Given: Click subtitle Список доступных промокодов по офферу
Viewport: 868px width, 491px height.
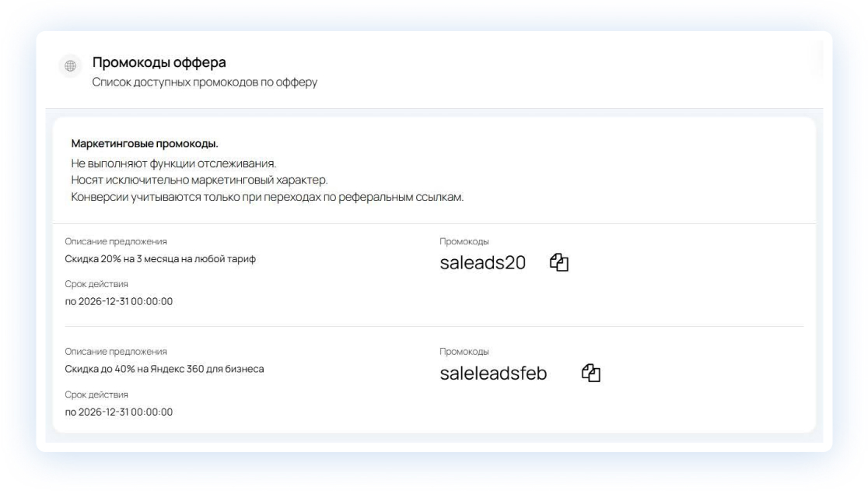Looking at the screenshot, I should [x=205, y=82].
